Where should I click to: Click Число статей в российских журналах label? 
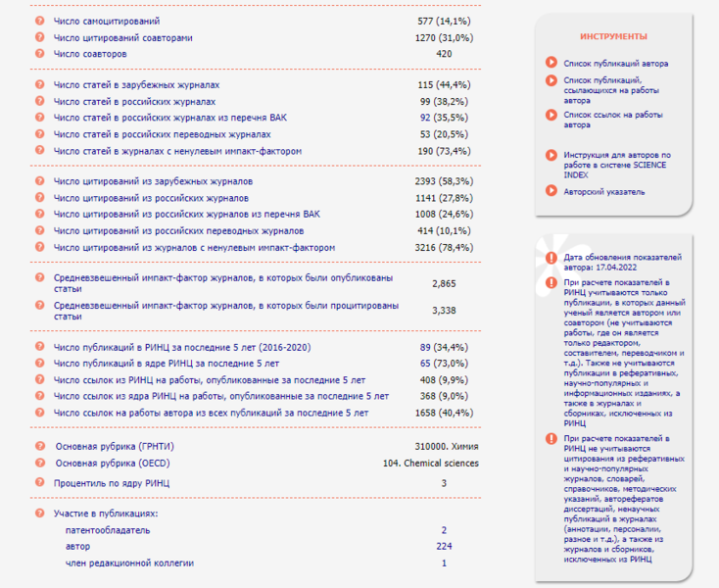[134, 102]
